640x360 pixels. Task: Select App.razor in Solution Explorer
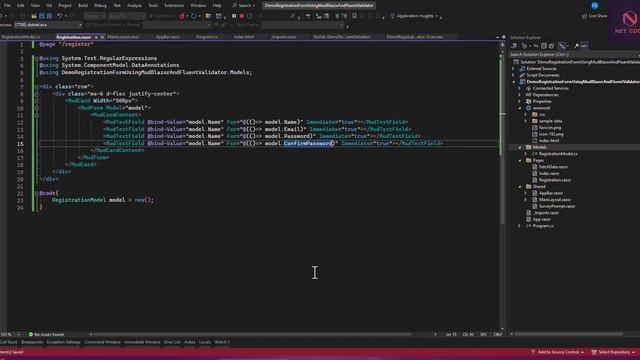tap(542, 219)
